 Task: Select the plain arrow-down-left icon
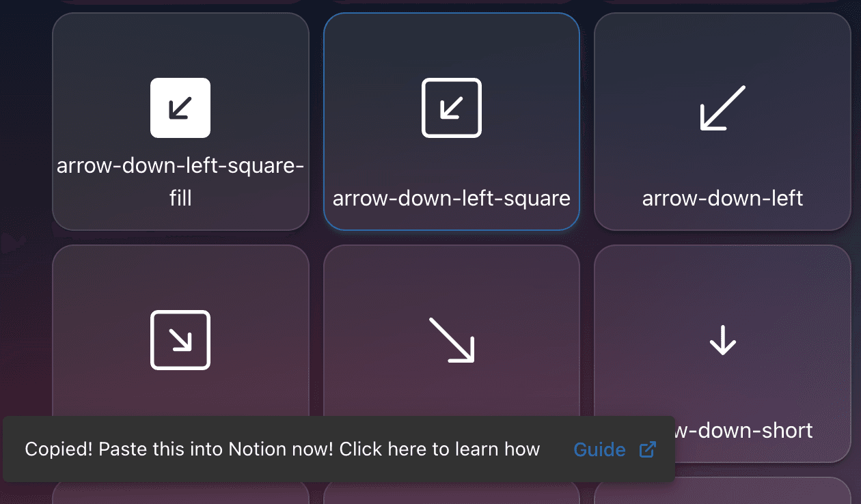(x=722, y=108)
